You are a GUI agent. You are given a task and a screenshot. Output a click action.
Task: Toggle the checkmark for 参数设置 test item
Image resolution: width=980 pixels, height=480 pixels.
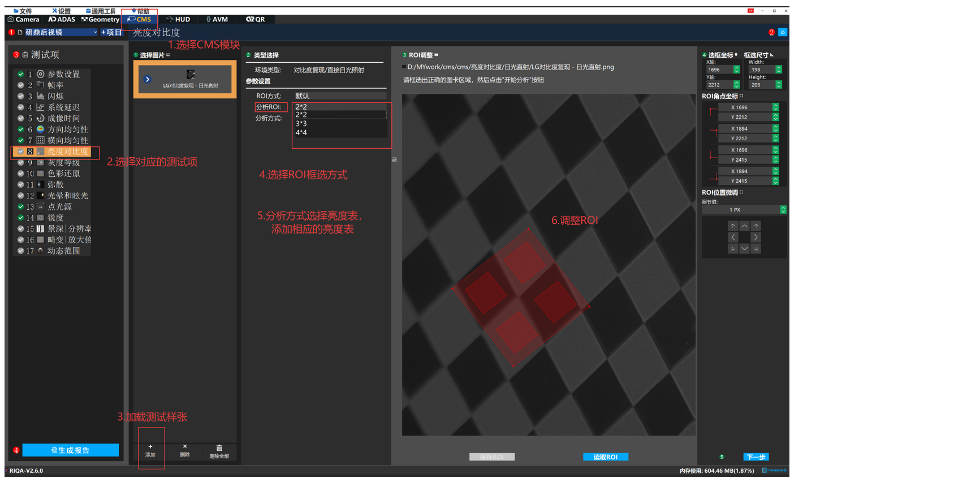point(21,74)
